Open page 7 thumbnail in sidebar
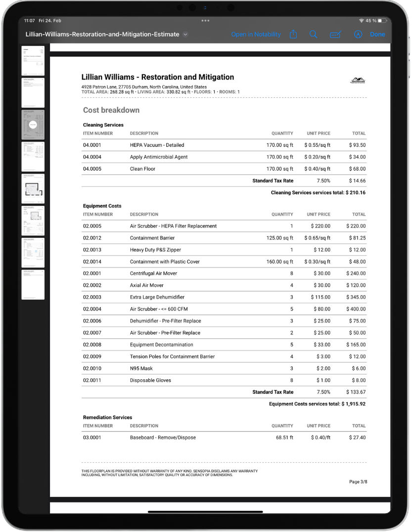This screenshot has height=532, width=412. pos(33,253)
